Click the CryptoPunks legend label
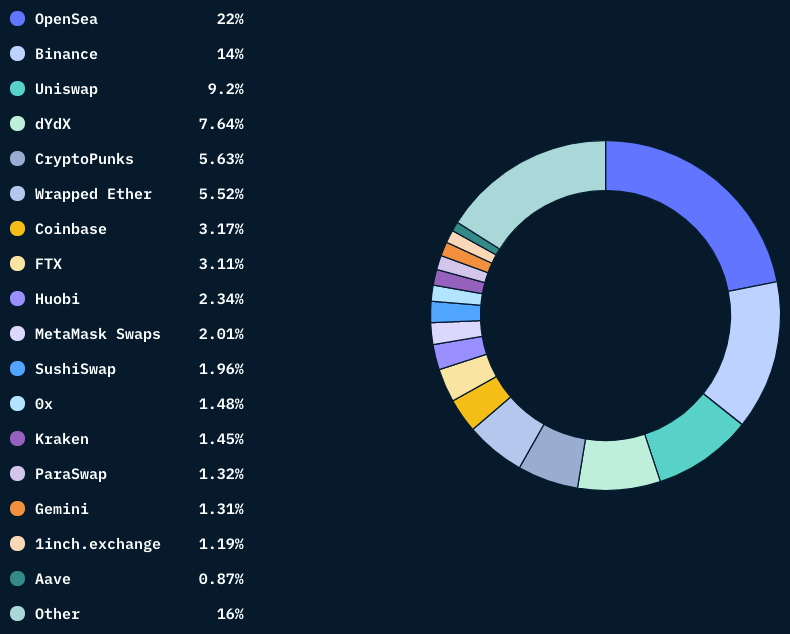 (84, 159)
